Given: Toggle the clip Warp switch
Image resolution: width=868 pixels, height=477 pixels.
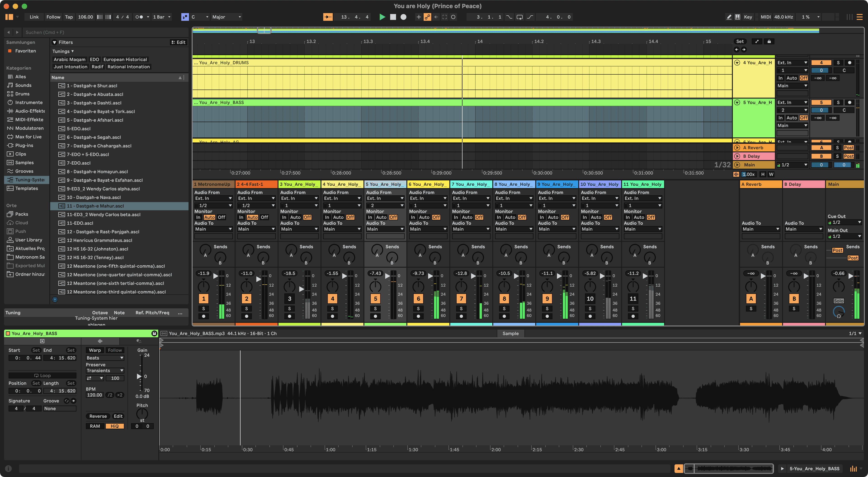Looking at the screenshot, I should [x=95, y=350].
